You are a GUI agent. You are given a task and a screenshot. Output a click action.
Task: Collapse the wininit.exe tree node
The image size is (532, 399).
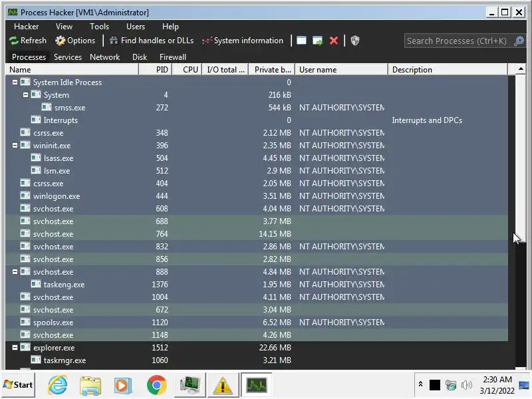[x=15, y=145]
